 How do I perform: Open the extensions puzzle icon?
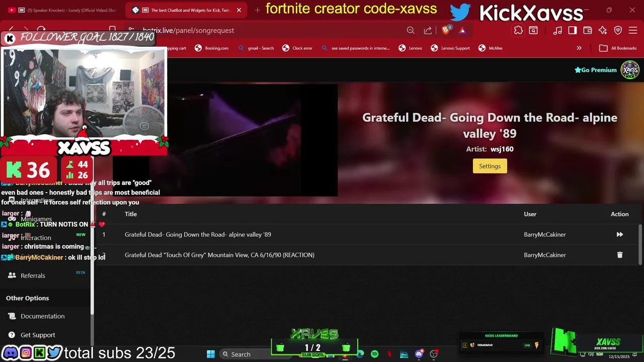518,30
